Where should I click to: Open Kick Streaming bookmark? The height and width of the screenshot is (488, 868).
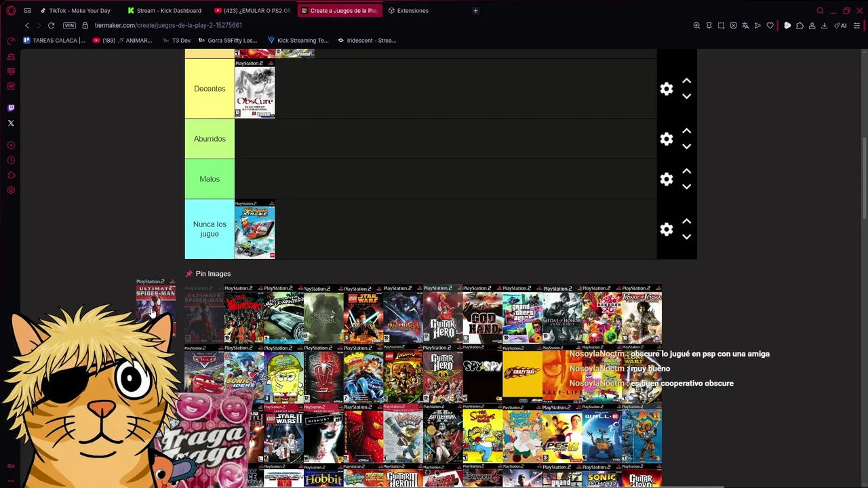click(298, 41)
